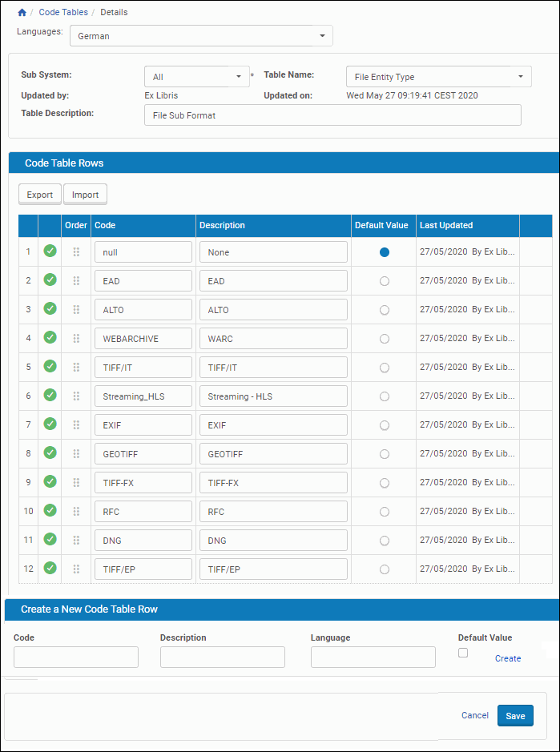Check the Default Value checkbox for new row
The image size is (560, 752).
pos(463,653)
